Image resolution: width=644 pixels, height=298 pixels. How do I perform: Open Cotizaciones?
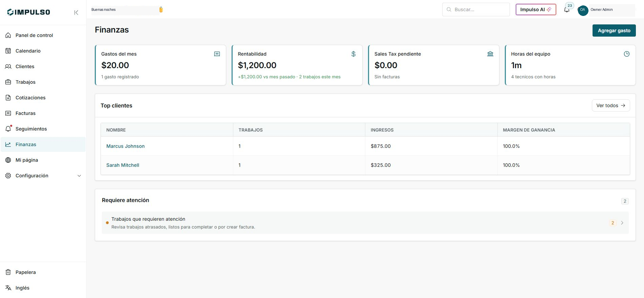[x=43, y=98]
